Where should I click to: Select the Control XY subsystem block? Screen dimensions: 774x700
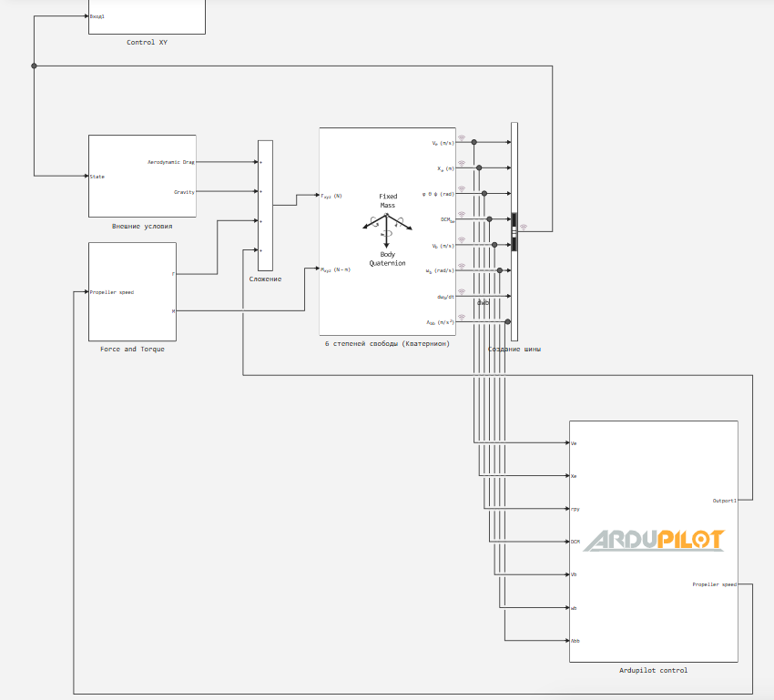(148, 16)
